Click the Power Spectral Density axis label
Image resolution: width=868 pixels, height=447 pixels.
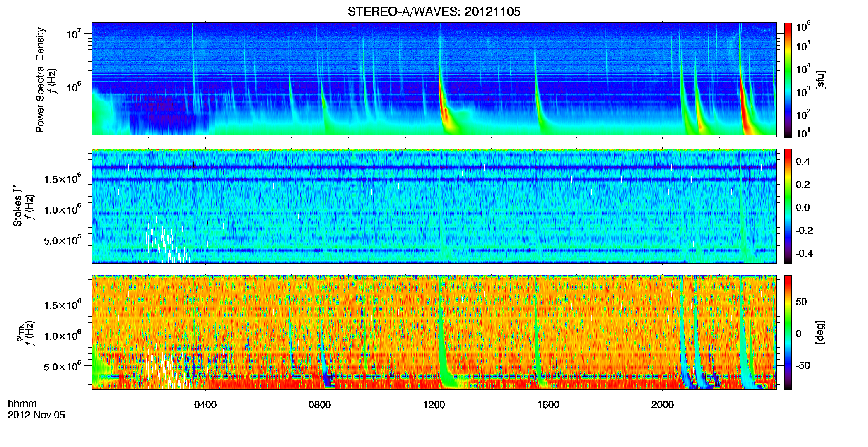pyautogui.click(x=40, y=80)
